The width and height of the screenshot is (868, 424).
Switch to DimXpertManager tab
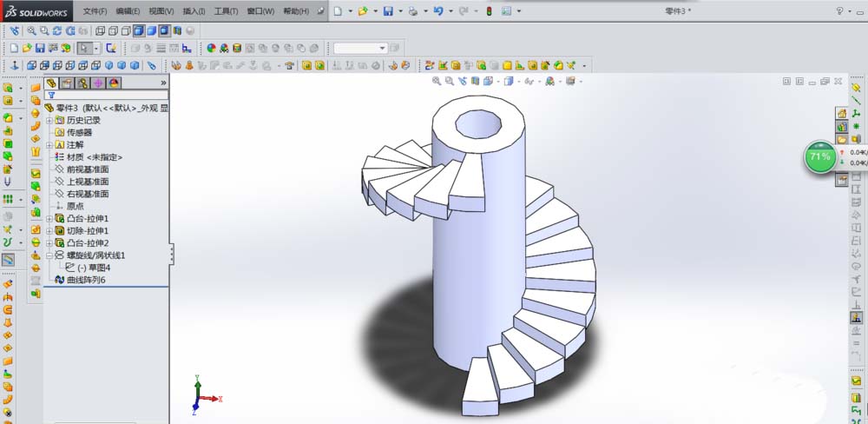pos(98,83)
